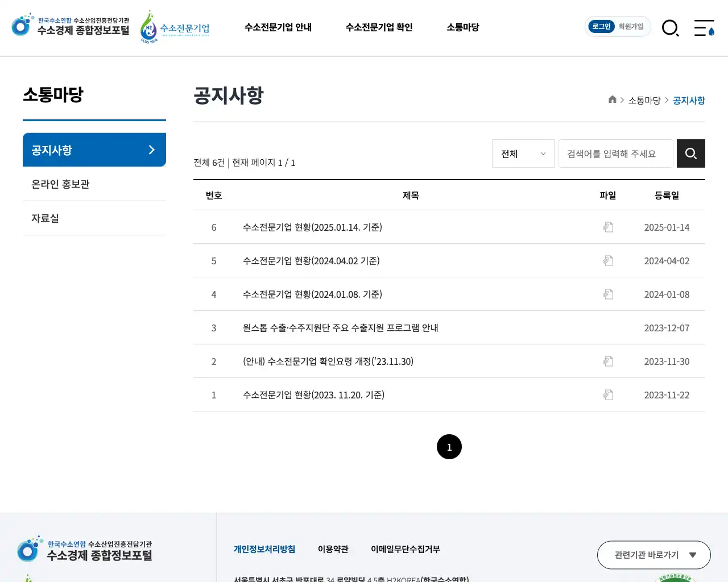Download the attachment on the 2024-04-02 notice
The width and height of the screenshot is (728, 582).
pos(608,260)
